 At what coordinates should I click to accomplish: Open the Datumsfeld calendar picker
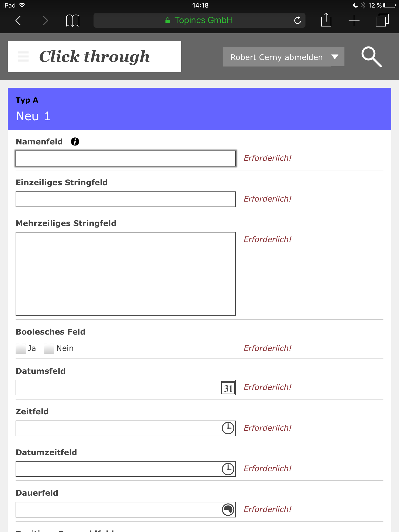click(x=228, y=388)
